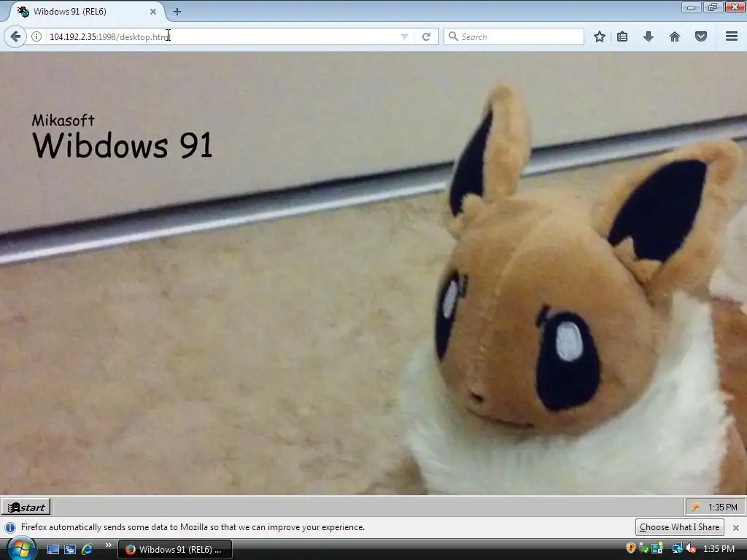Screen dimensions: 747x560
Task: Expand the address bar history dropdown
Action: point(404,36)
